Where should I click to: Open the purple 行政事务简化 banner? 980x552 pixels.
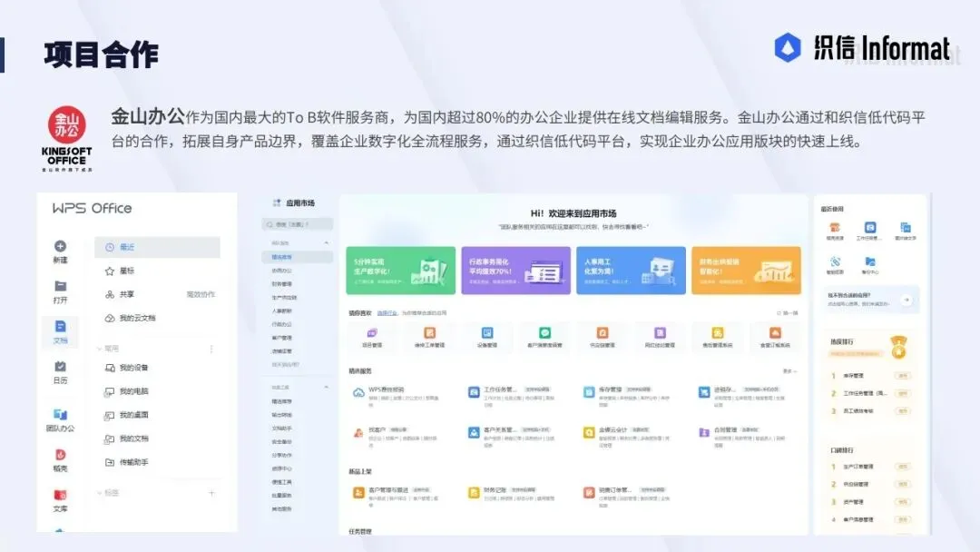(x=515, y=271)
